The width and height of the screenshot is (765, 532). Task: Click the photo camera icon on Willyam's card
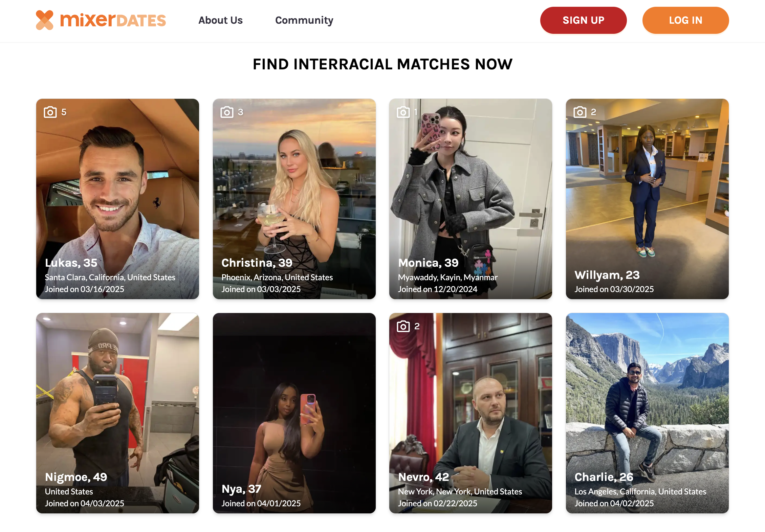580,112
